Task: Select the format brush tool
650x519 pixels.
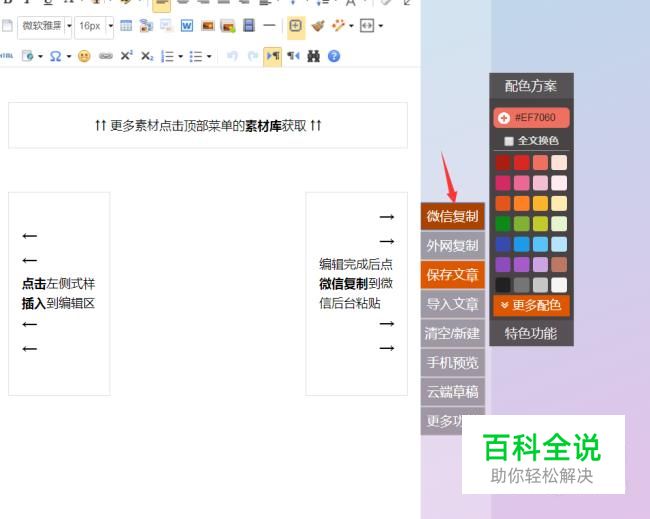Action: pos(318,26)
